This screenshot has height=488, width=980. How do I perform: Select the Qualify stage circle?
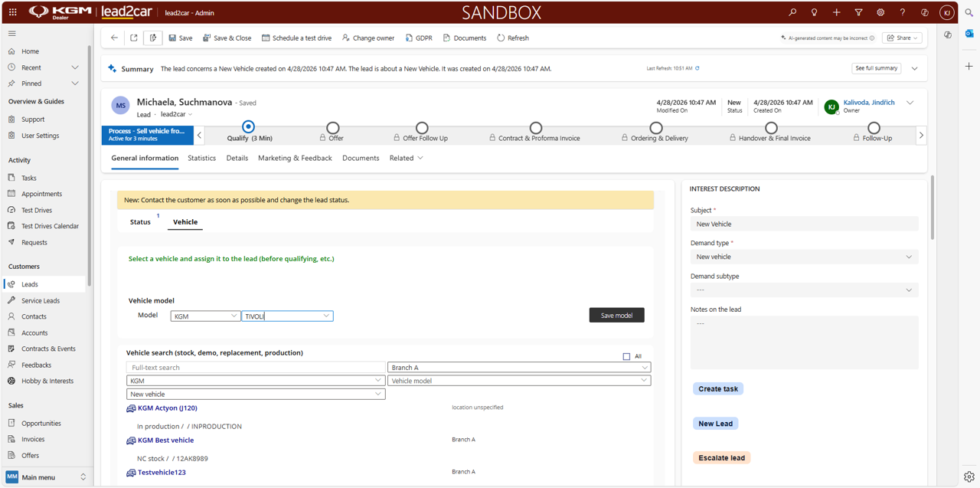(x=248, y=127)
